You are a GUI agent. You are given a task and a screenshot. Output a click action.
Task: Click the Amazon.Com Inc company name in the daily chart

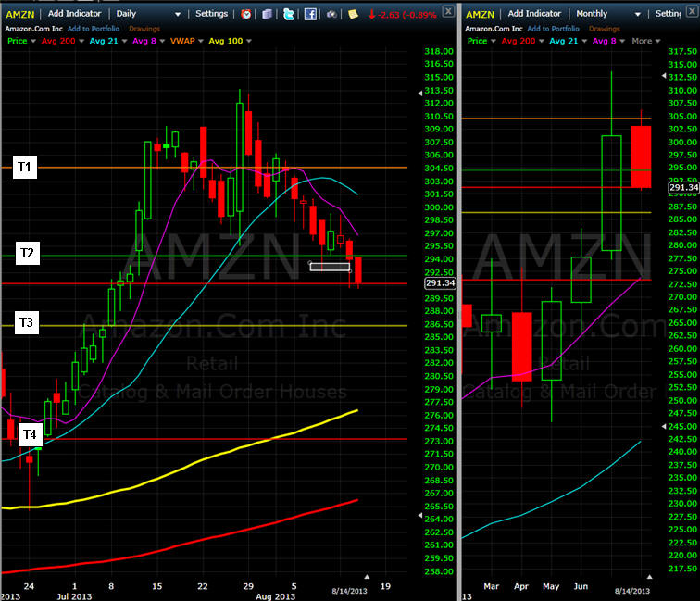point(34,29)
